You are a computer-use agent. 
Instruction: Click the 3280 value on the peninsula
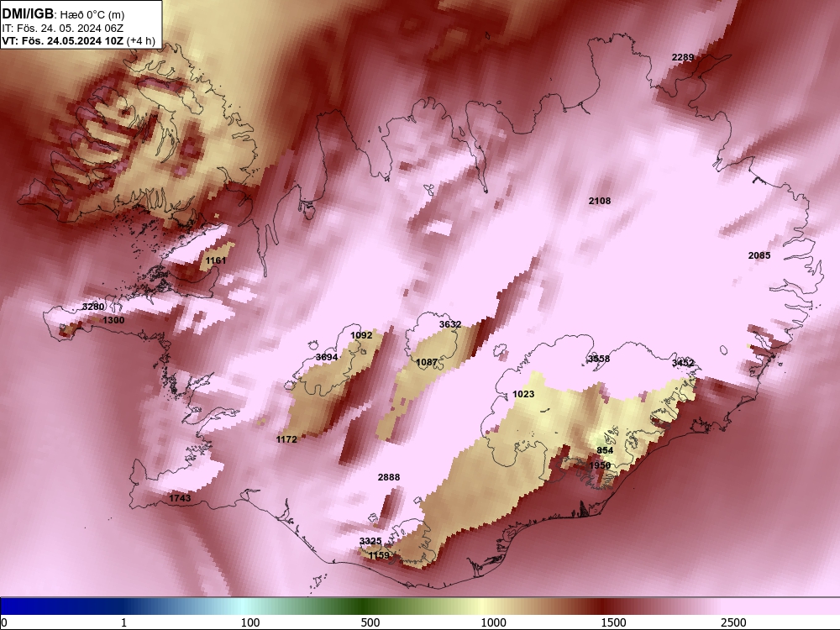(x=93, y=307)
